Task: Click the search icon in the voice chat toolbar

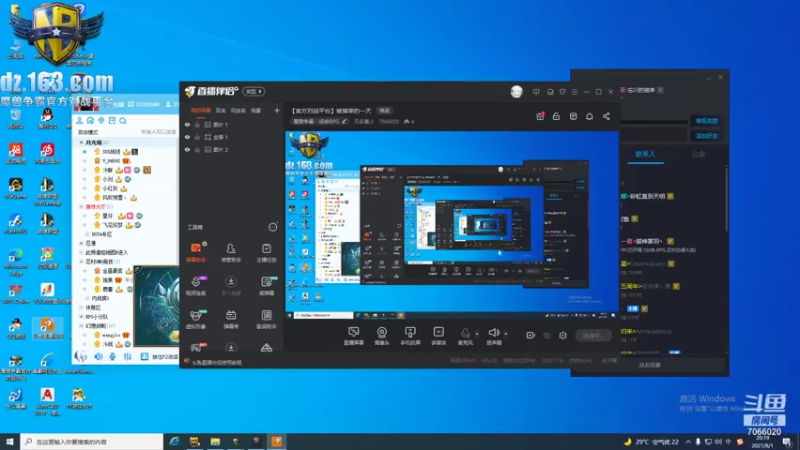Action: (123, 121)
